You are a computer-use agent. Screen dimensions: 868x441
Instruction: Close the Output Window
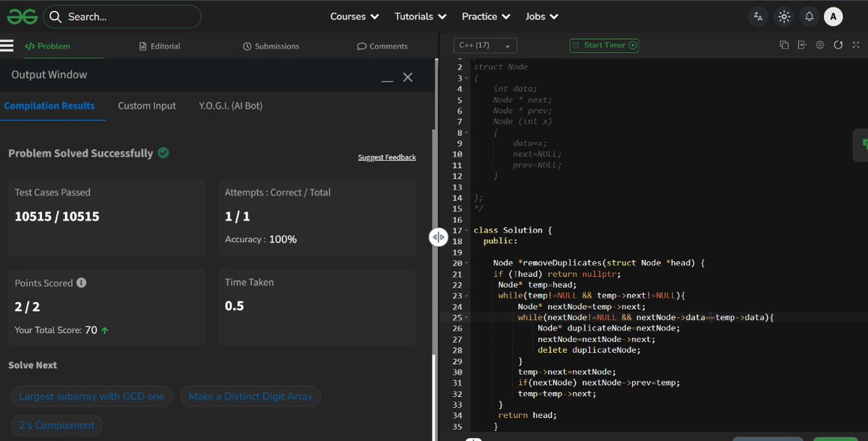coord(408,77)
